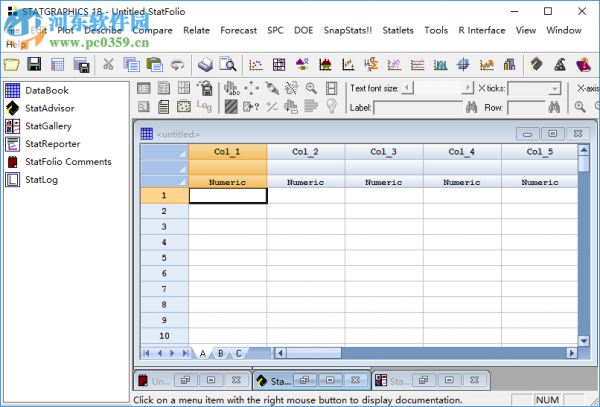Open the Forecast menu
The width and height of the screenshot is (600, 407).
238,31
